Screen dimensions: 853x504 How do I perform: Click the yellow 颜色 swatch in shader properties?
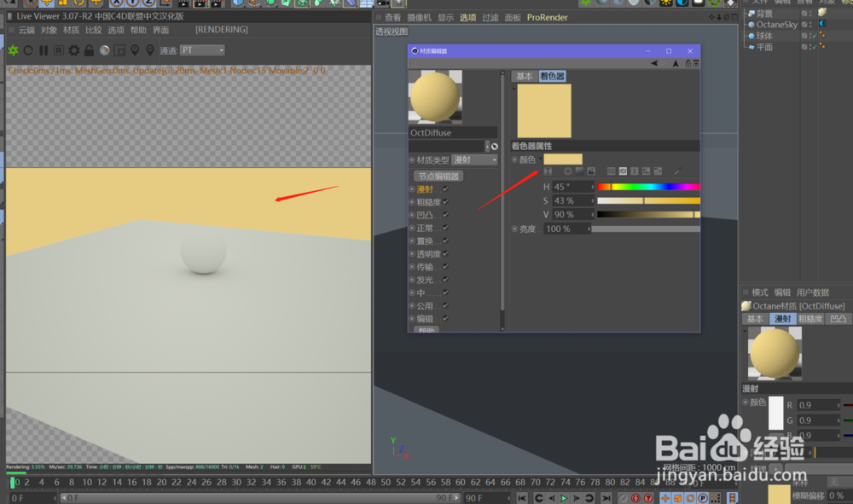(x=563, y=159)
